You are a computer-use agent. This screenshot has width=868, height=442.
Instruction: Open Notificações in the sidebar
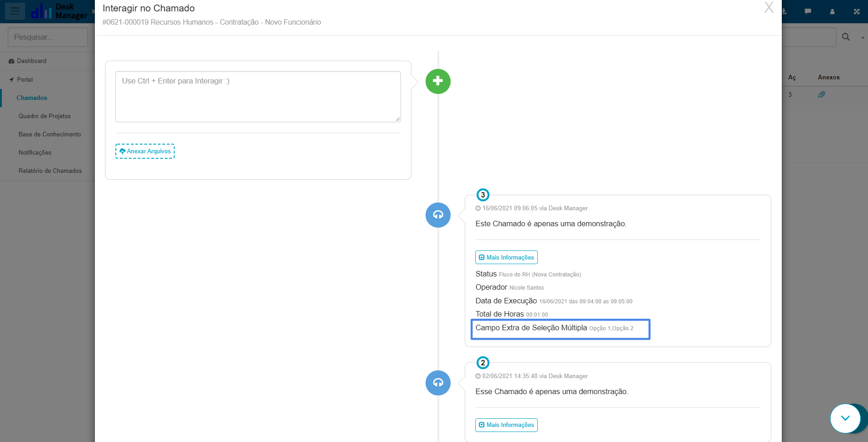35,152
